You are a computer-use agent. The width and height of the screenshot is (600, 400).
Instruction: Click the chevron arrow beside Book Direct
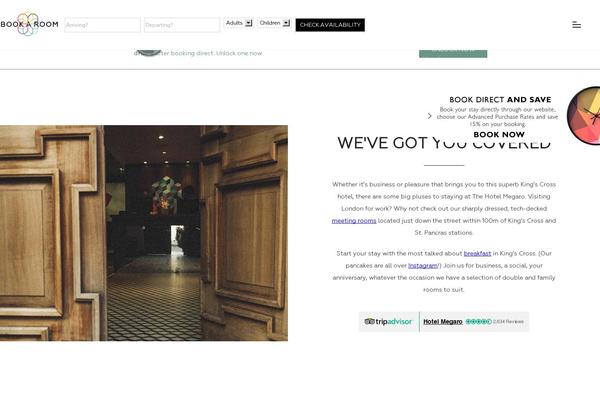tap(429, 116)
